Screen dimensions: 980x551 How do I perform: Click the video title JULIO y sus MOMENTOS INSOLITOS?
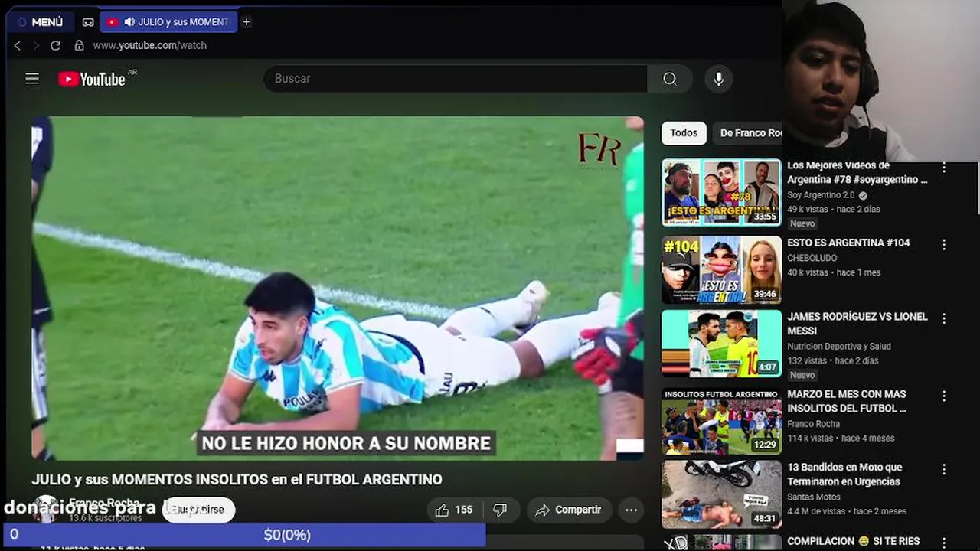pyautogui.click(x=237, y=480)
